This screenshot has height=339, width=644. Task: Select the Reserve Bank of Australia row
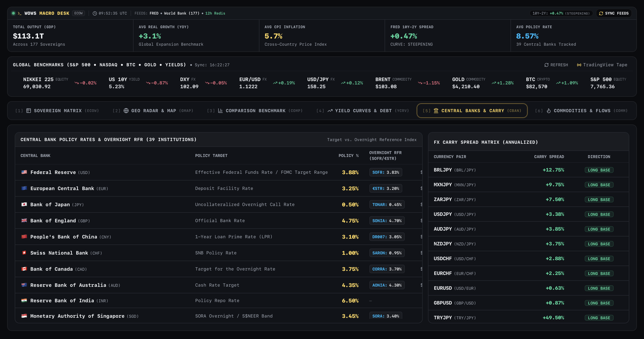(x=218, y=285)
